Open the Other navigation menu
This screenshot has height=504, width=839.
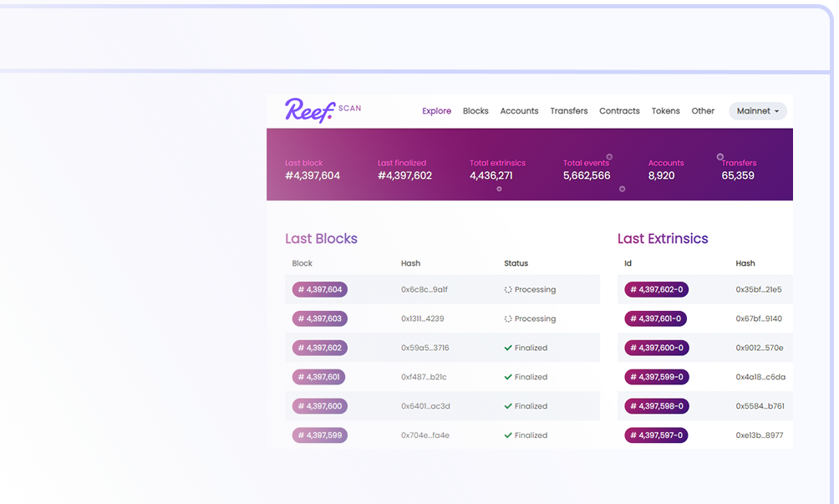pyautogui.click(x=703, y=111)
